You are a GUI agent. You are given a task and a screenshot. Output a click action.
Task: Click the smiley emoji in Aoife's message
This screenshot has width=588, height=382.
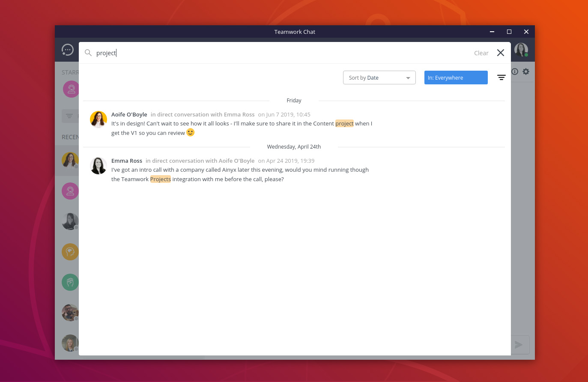click(190, 132)
